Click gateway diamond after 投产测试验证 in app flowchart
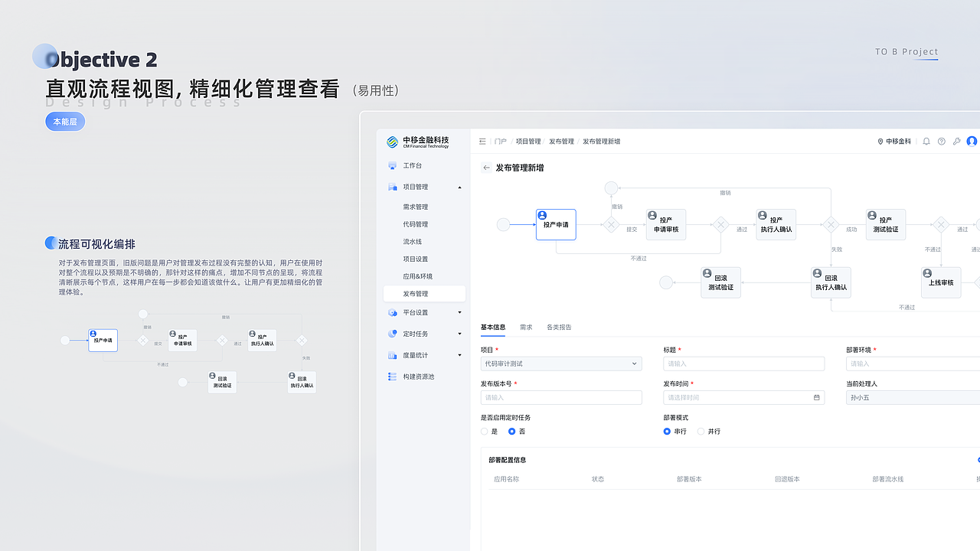Screen dimensions: 980x551 (941, 224)
